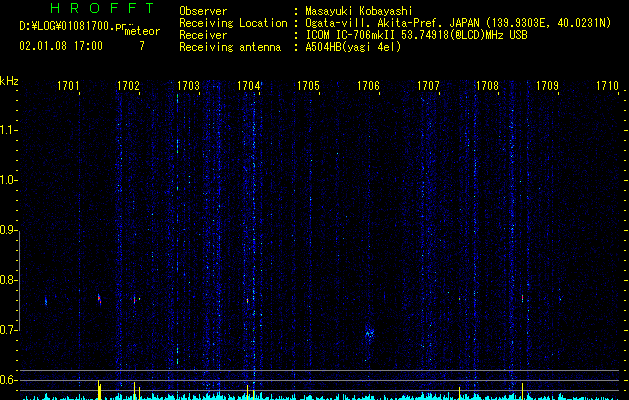Click the 'Receiver' field label
The height and width of the screenshot is (400, 629).
[x=203, y=35]
